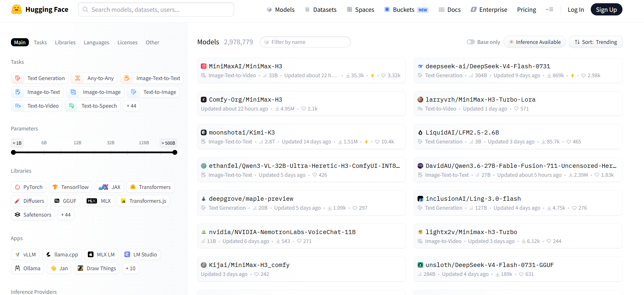The height and width of the screenshot is (295, 644).
Task: Open deepgrove/maple-preview model
Action: (301, 203)
